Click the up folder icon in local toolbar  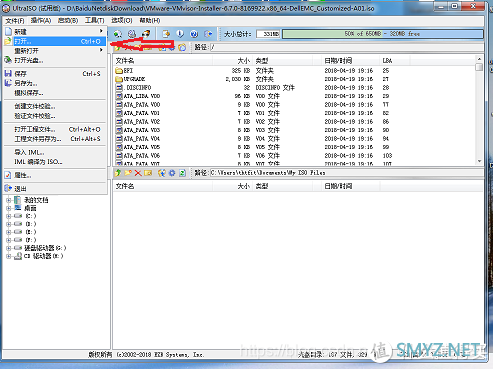pyautogui.click(x=118, y=173)
